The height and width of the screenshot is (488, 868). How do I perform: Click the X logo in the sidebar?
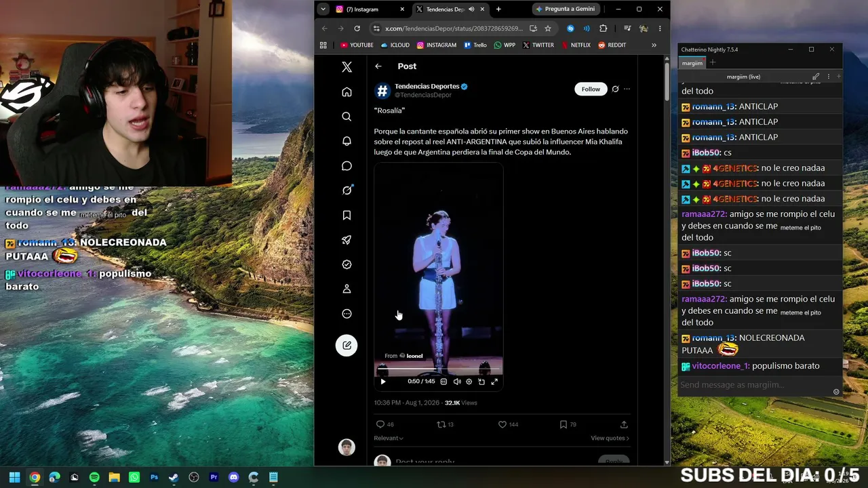(347, 66)
